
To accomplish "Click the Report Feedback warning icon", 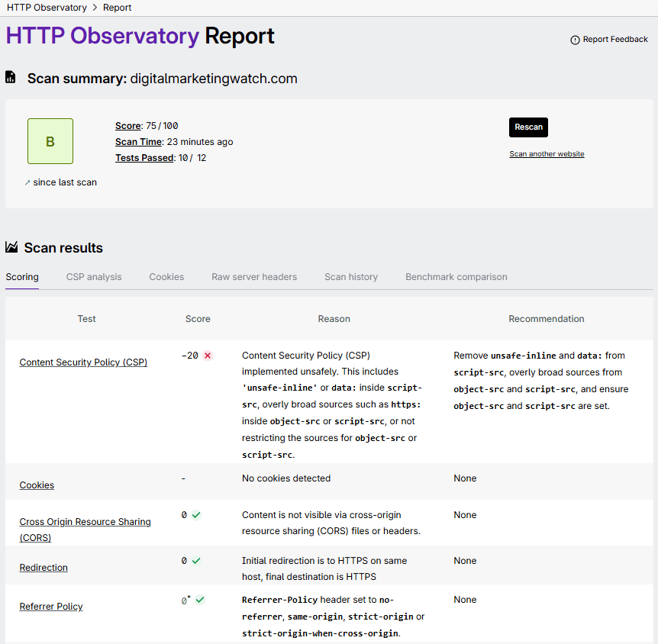I will [575, 40].
